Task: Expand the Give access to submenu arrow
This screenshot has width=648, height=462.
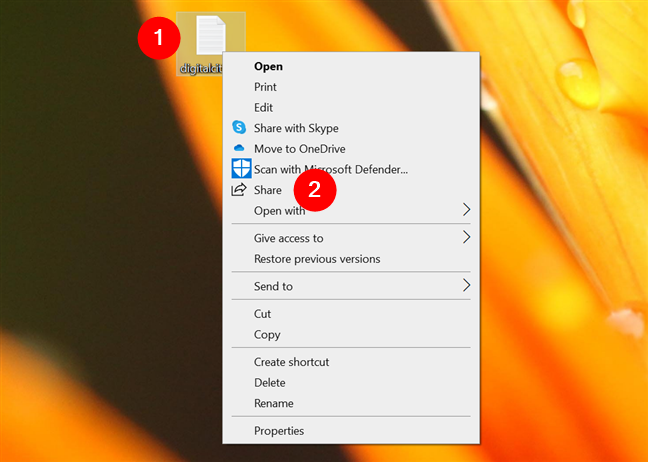Action: coord(466,237)
